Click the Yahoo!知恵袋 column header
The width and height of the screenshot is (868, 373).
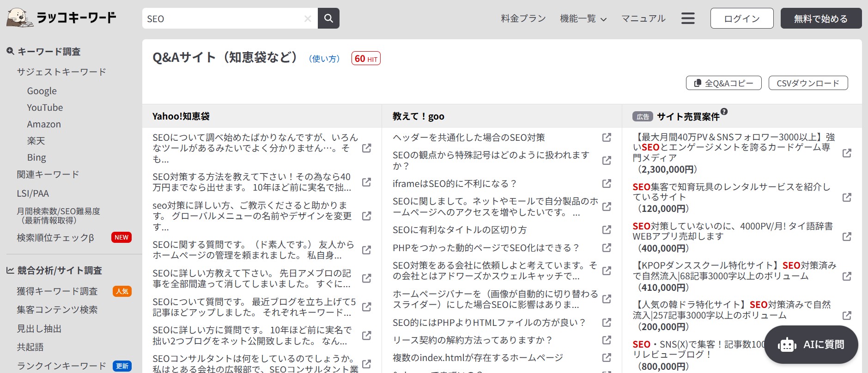[181, 116]
